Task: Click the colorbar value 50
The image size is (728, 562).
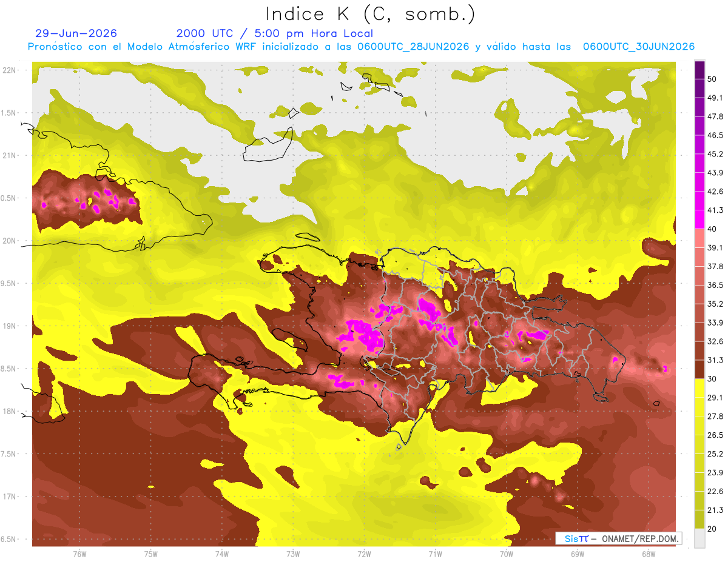Action: click(712, 79)
